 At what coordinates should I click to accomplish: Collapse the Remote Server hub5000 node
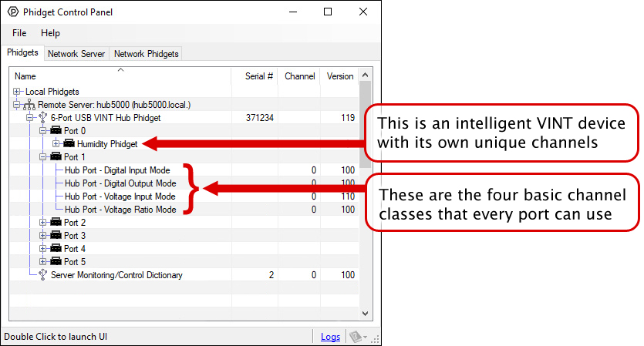click(x=16, y=105)
